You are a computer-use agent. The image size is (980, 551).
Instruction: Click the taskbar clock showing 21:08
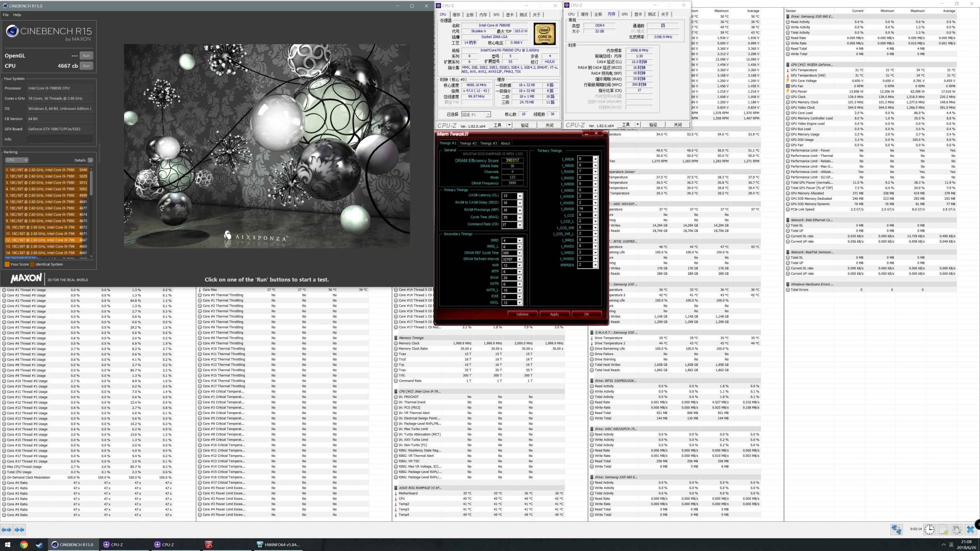click(x=966, y=544)
